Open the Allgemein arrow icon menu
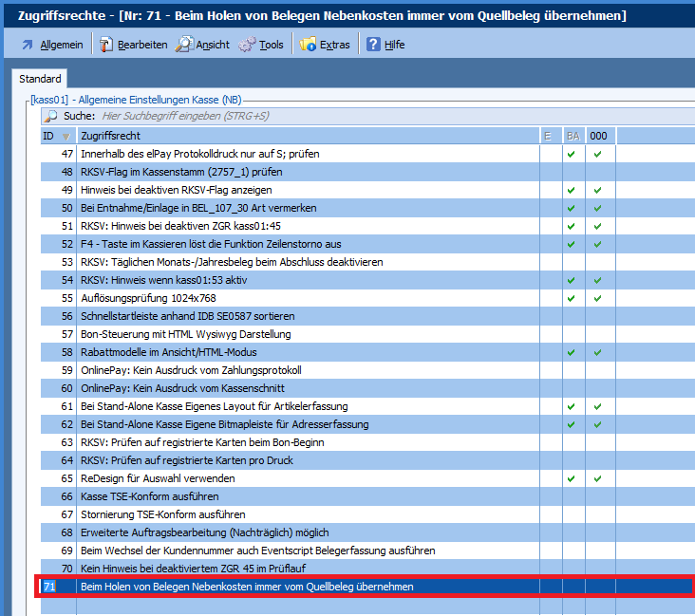The width and height of the screenshot is (695, 616). [27, 45]
